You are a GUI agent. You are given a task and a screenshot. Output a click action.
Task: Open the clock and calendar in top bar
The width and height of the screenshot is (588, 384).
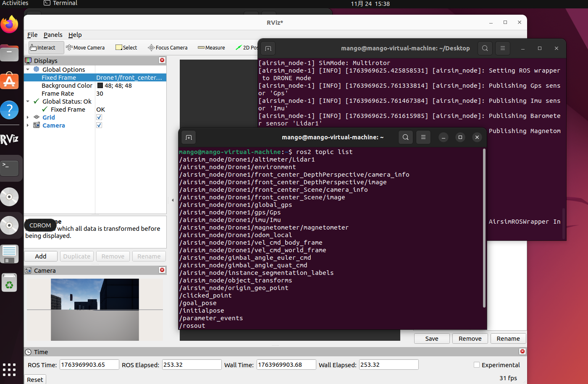coord(370,4)
